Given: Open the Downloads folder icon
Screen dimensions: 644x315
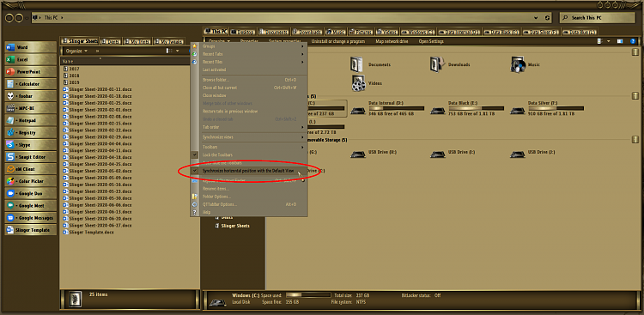Looking at the screenshot, I should (437, 64).
